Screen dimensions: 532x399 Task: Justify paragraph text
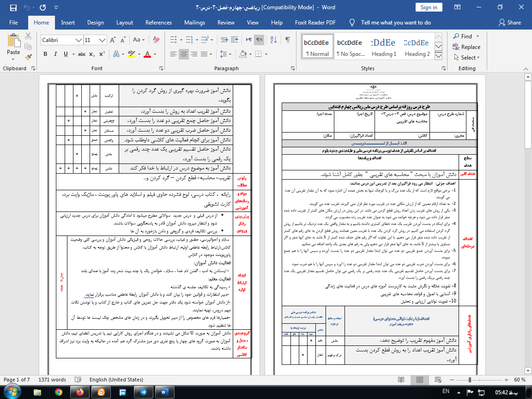(204, 54)
